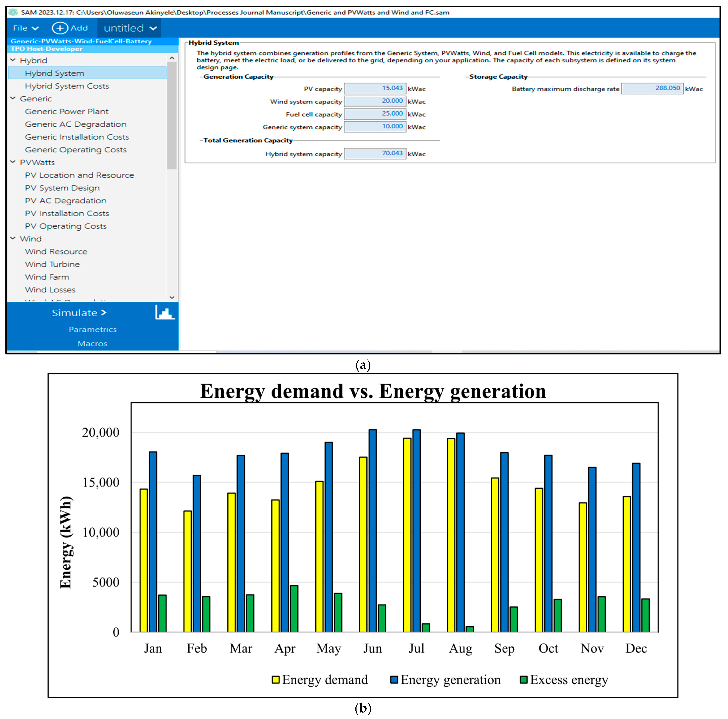Click the SAM application logo icon

[x=13, y=12]
